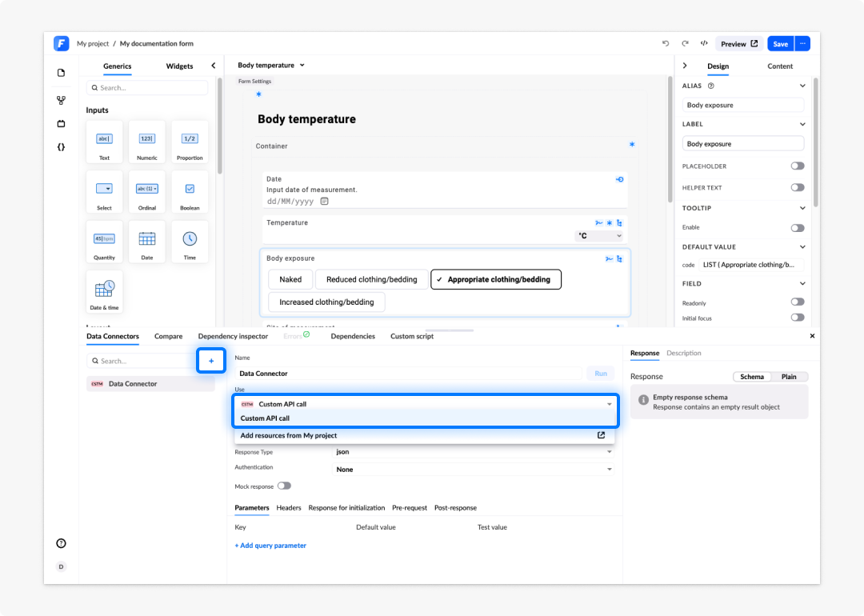Image resolution: width=864 pixels, height=616 pixels.
Task: Select the Ordinal input widget
Action: 147,192
